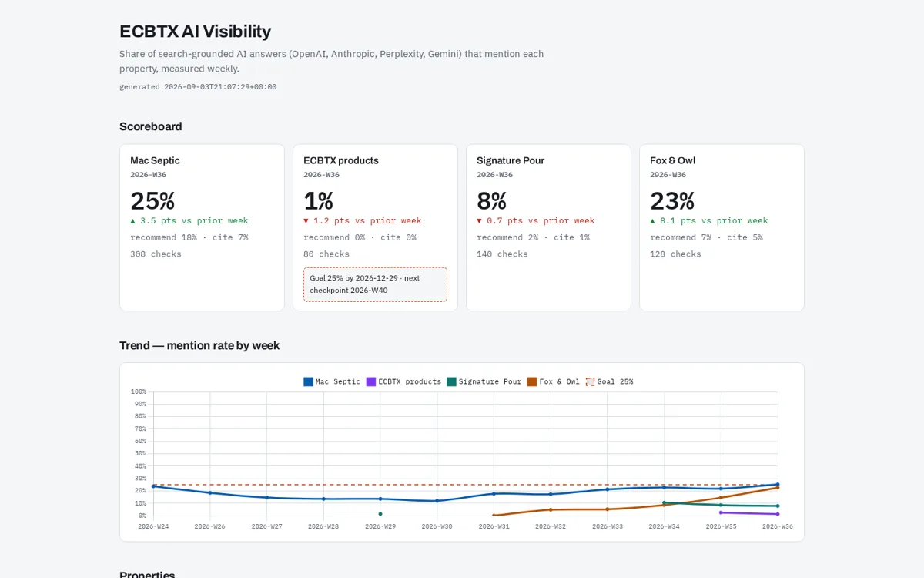
Task: Toggle Mac Septic legend series
Action: click(x=332, y=381)
